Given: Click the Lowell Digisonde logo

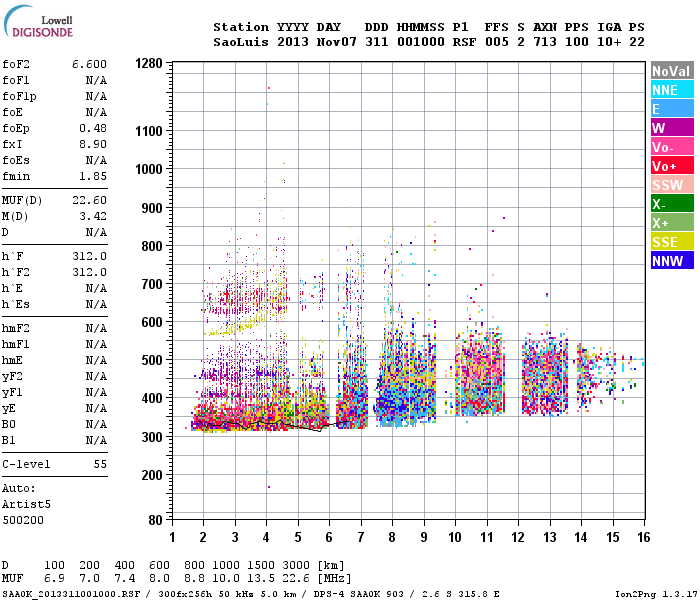Looking at the screenshot, I should pyautogui.click(x=38, y=22).
